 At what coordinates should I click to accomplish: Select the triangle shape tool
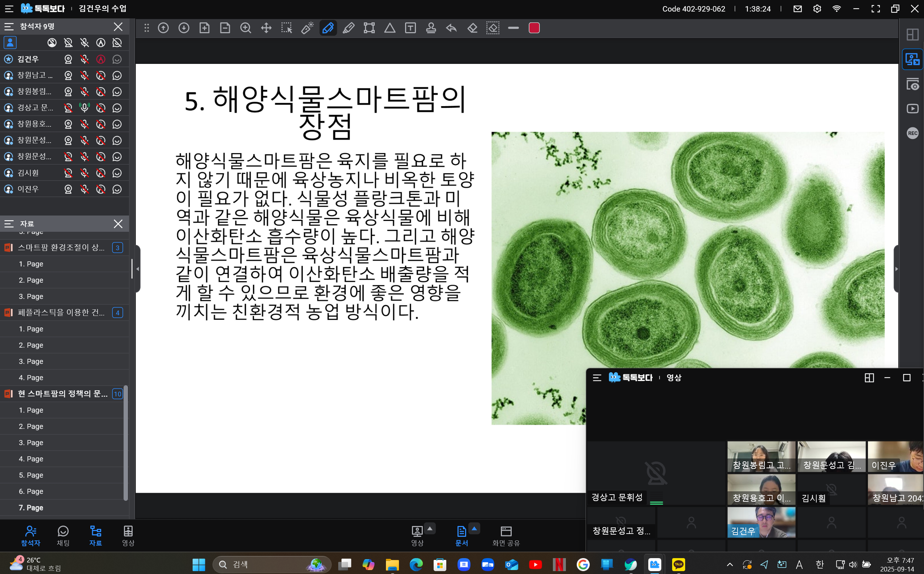pyautogui.click(x=390, y=28)
